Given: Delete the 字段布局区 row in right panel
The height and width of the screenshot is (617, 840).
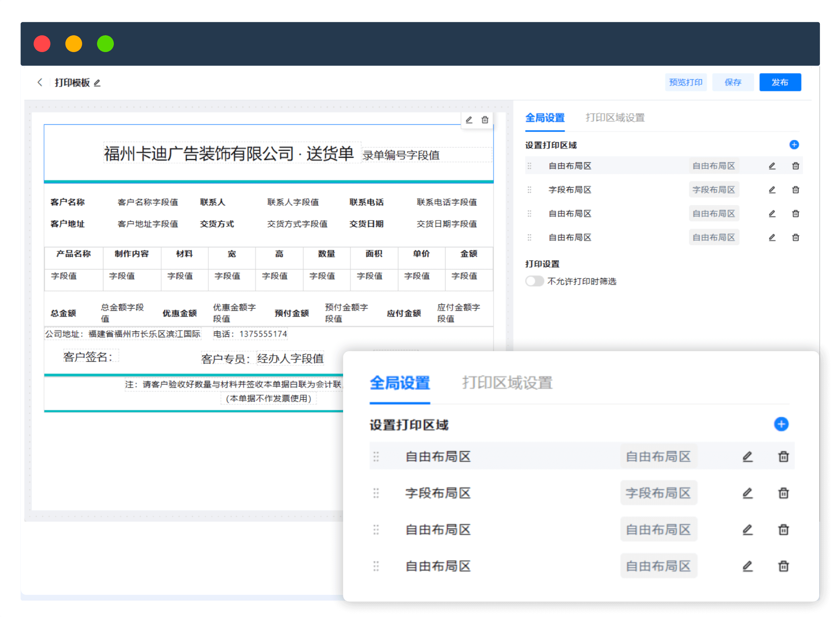Looking at the screenshot, I should (796, 189).
